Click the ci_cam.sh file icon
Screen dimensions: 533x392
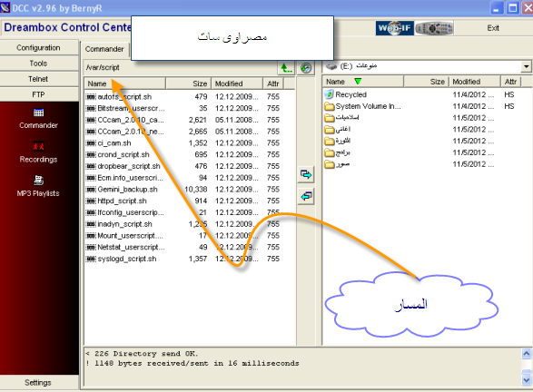(x=91, y=143)
